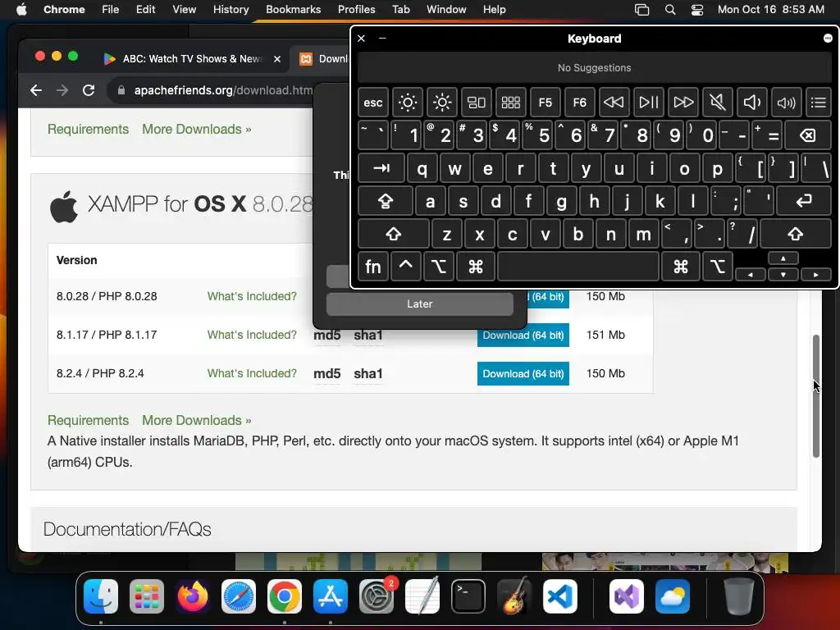Screen dimensions: 840x630
Task: Toggle the right shift key
Action: (796, 234)
